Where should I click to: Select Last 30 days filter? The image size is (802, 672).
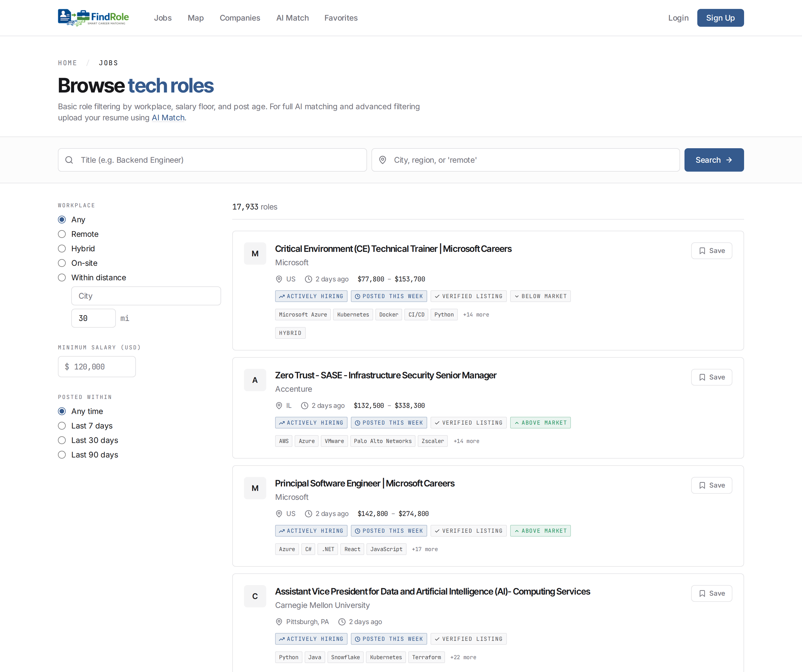62,440
